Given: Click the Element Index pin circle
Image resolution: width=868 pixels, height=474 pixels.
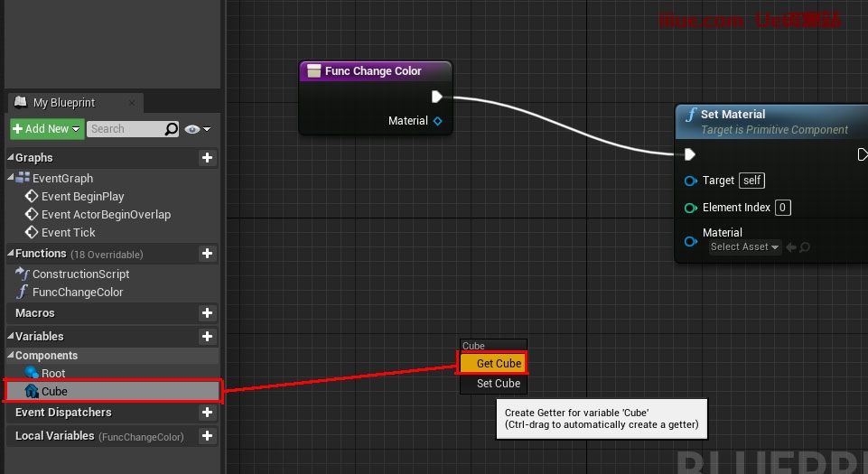Looking at the screenshot, I should coord(691,208).
